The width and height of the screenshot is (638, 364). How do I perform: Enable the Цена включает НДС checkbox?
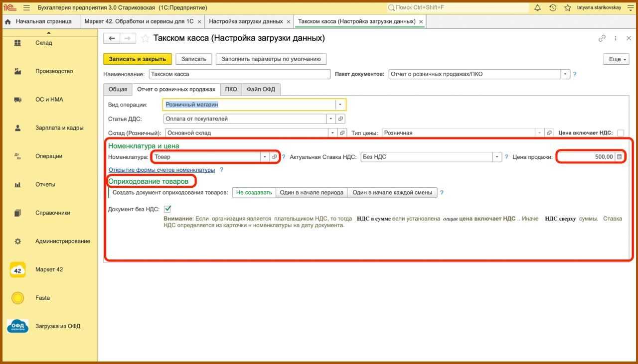click(x=621, y=133)
